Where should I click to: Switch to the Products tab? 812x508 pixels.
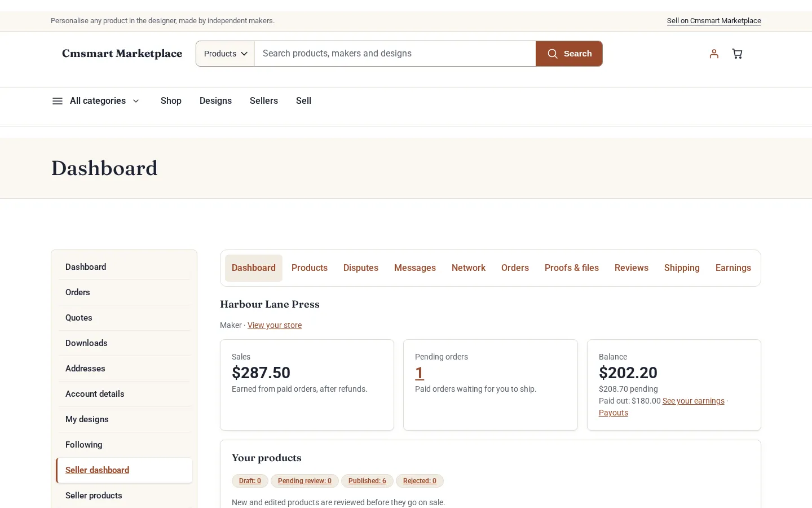click(x=310, y=268)
